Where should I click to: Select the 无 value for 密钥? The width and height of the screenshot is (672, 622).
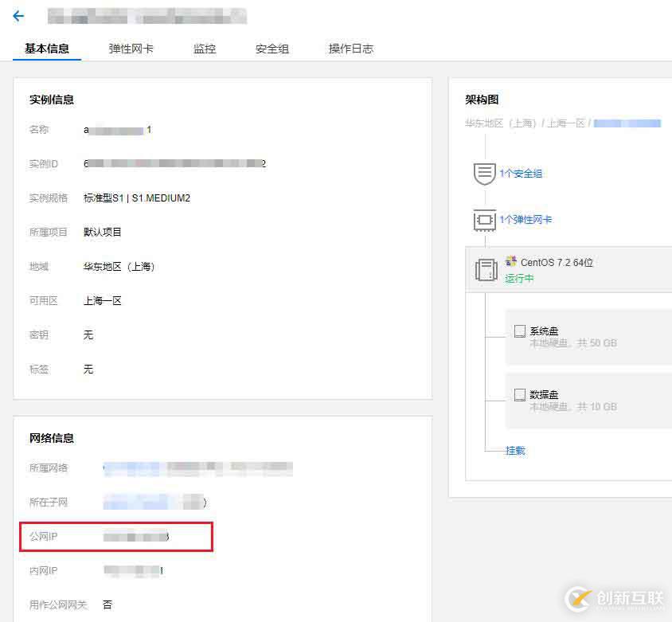coord(88,335)
